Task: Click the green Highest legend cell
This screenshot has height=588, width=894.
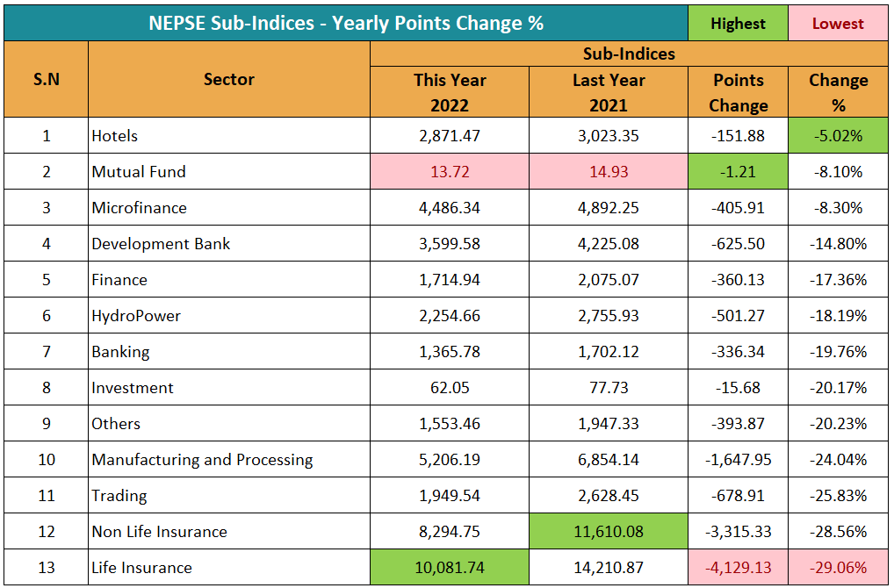Action: (738, 24)
